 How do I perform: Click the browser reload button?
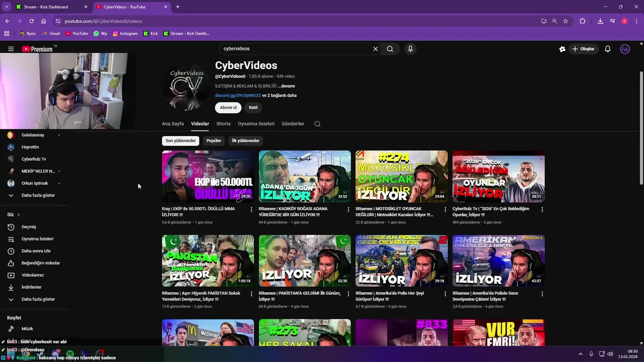[31, 21]
